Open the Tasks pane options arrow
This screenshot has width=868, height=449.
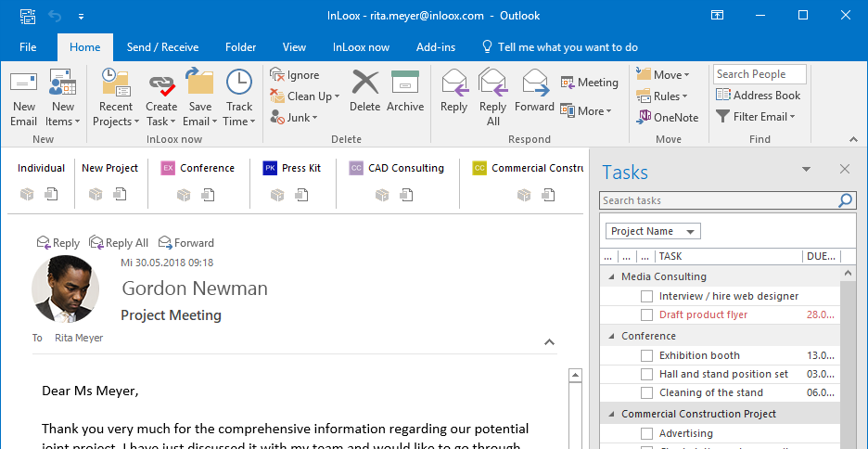coord(806,170)
